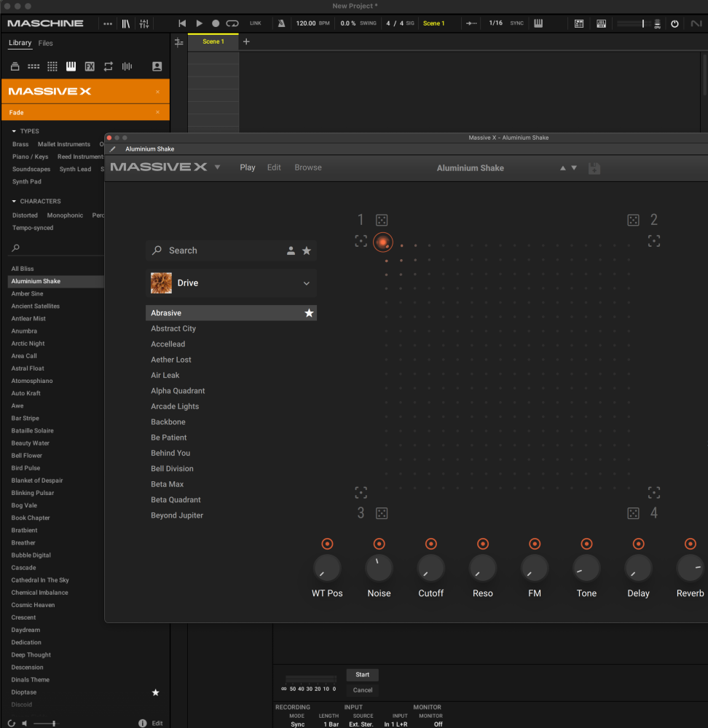Switch to the Library tab
Screen dimensions: 708x728
(x=20, y=43)
